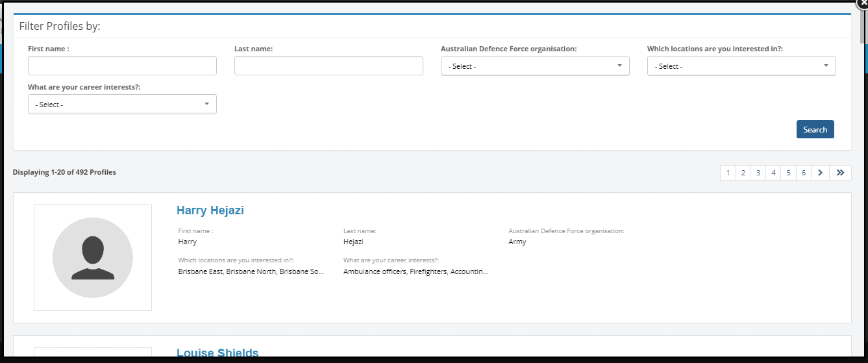868x363 pixels.
Task: Open Louise Shields profile link
Action: 217,353
